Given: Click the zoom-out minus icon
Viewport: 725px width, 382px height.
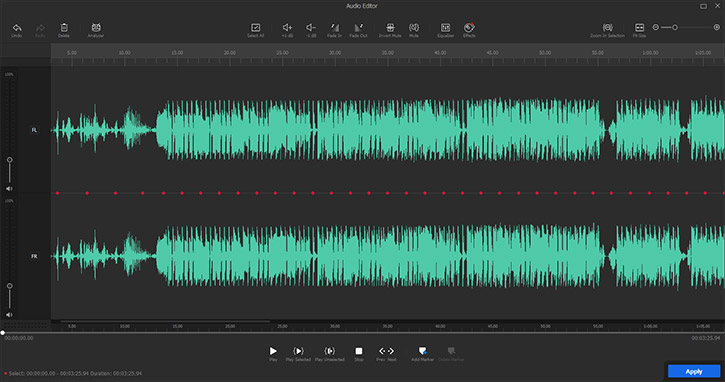Looking at the screenshot, I should click(x=655, y=27).
